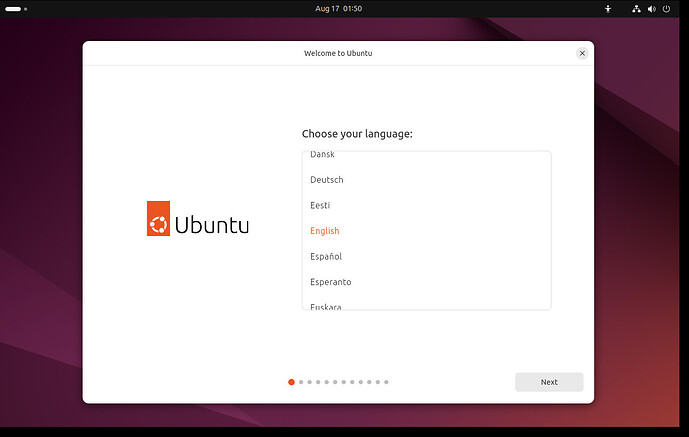Select Dansk language
Viewport: 689px width, 437px height.
click(x=427, y=155)
